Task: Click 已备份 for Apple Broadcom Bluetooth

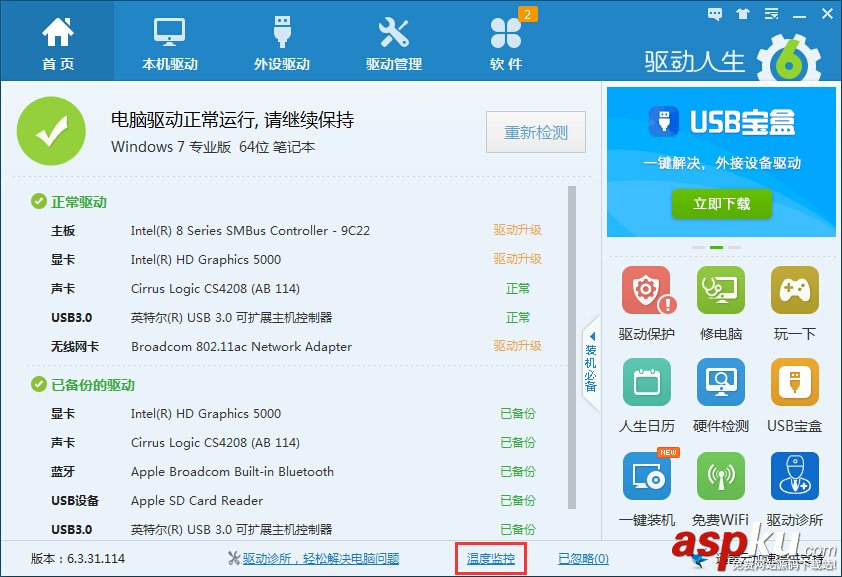Action: click(518, 471)
